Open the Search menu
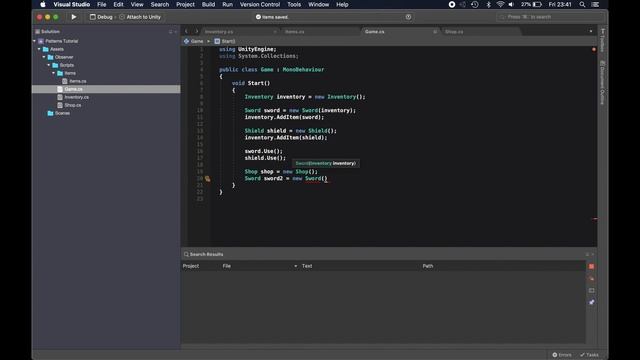This screenshot has width=640, height=360. point(160,4)
